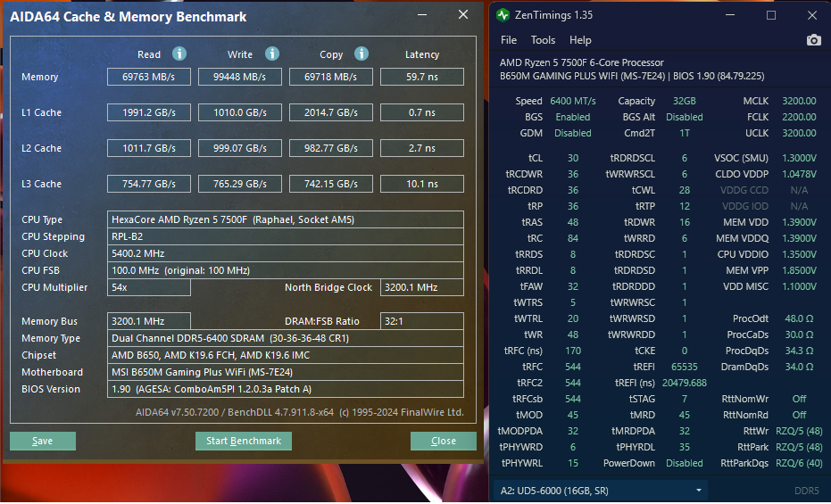Click the Write info icon in AIDA64
Screen dimensions: 831x504
pos(272,54)
